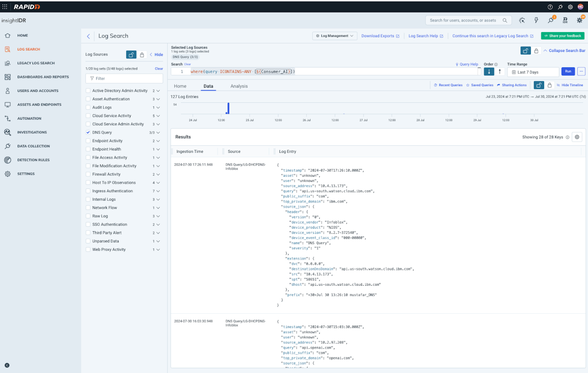Open the Last 7 Days time range

pyautogui.click(x=533, y=72)
